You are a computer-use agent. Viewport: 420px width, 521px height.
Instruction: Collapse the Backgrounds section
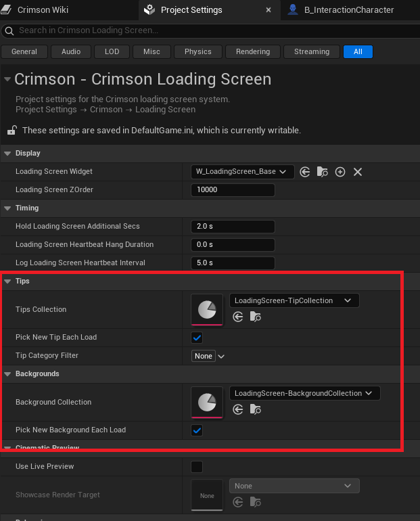tap(7, 374)
